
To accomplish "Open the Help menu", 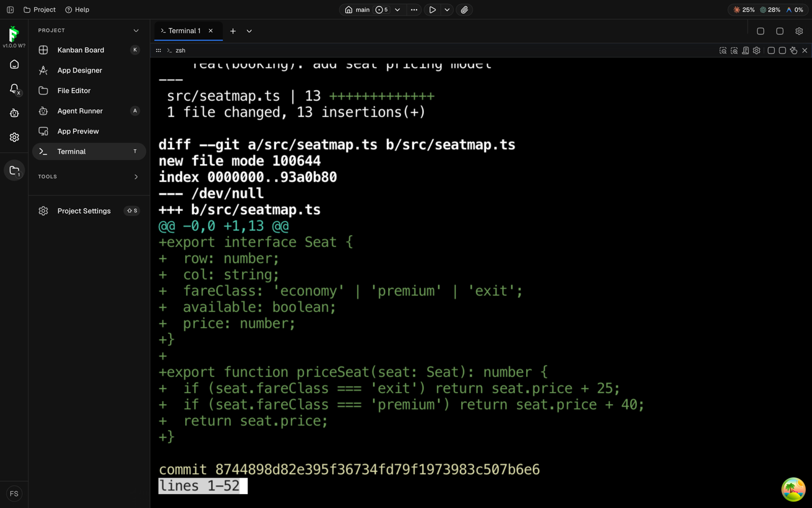I will click(x=77, y=10).
